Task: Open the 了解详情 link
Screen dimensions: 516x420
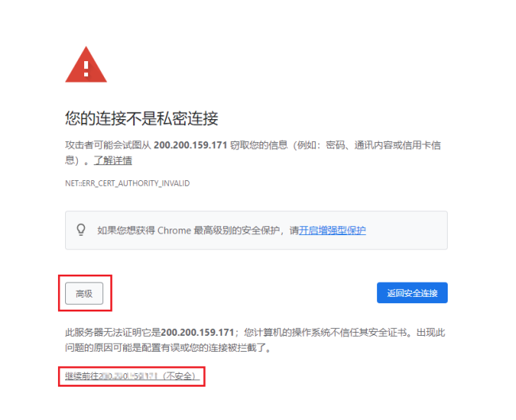Action: tap(113, 160)
